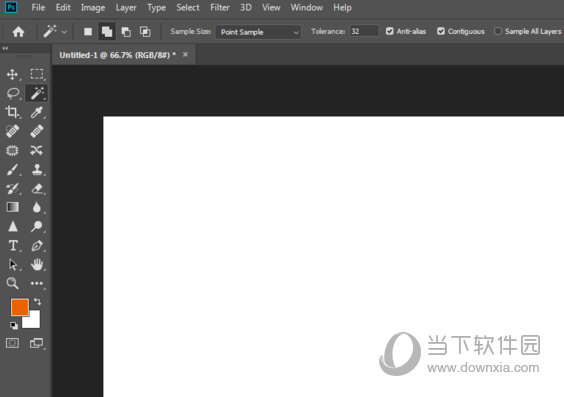The image size is (564, 397).
Task: Disable the Anti-alias checkbox
Action: coord(390,31)
